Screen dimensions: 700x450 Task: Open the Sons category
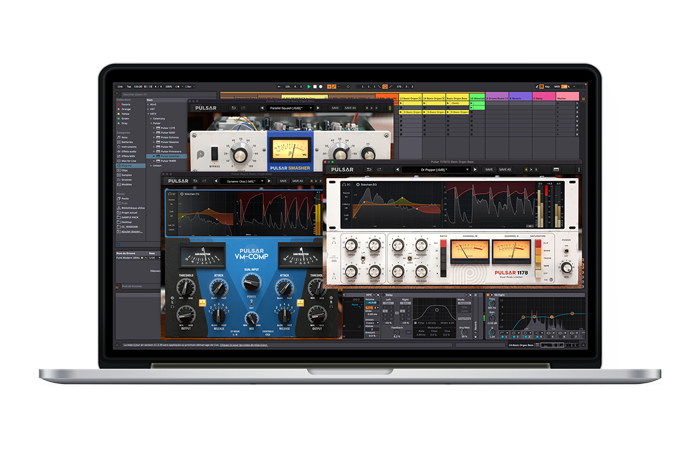pos(125,138)
